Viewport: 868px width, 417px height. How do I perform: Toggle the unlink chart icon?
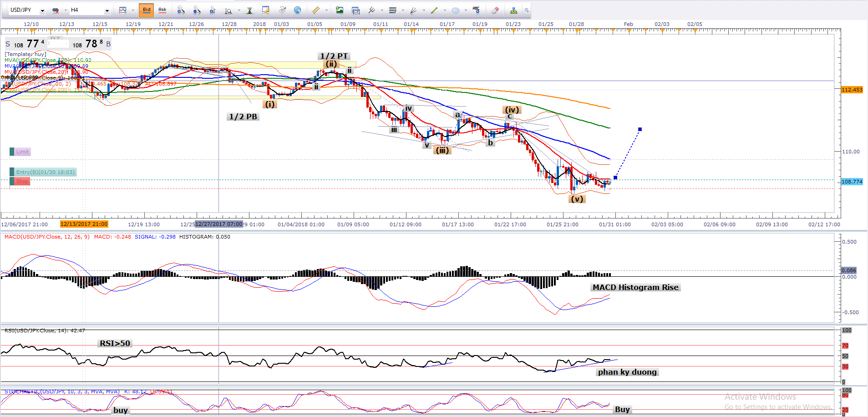pyautogui.click(x=56, y=10)
